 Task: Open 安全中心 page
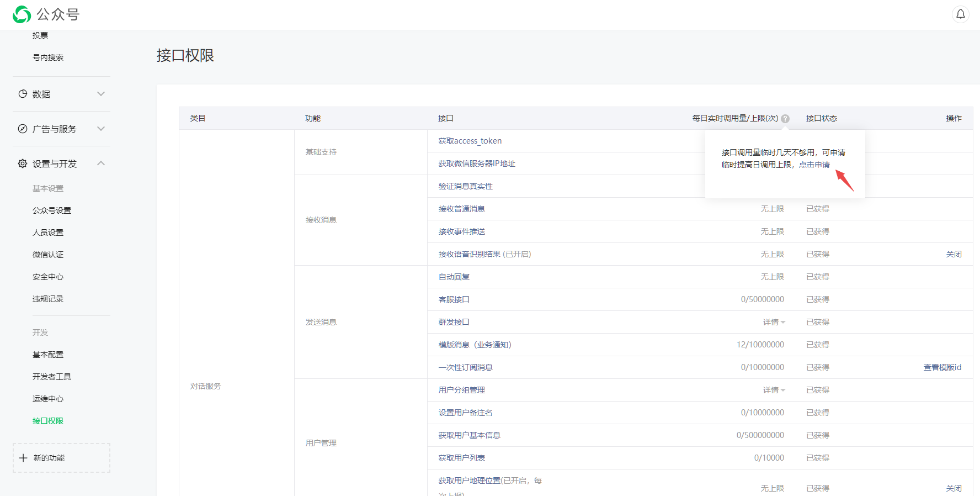click(x=48, y=277)
